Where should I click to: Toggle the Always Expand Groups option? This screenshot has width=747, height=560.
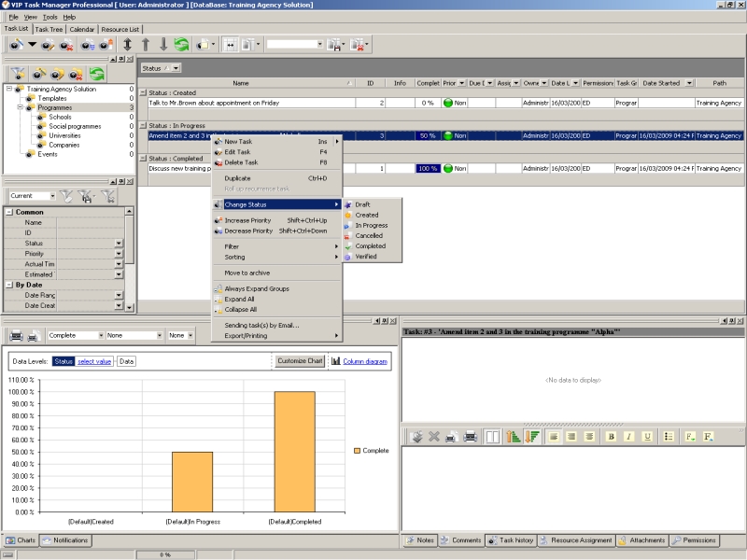[257, 288]
